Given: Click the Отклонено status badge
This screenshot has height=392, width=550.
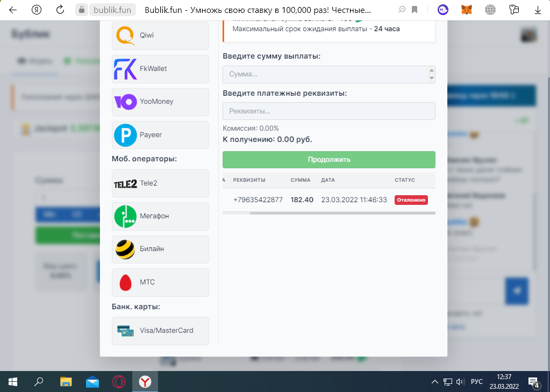Looking at the screenshot, I should (411, 200).
